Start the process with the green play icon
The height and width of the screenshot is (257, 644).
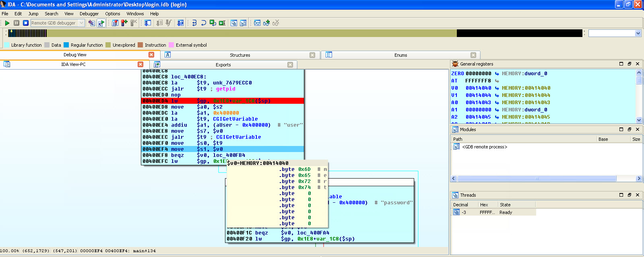tap(7, 23)
